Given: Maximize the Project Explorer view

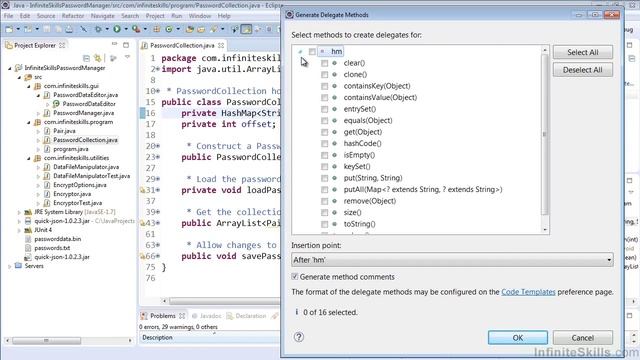Looking at the screenshot, I should (x=126, y=45).
